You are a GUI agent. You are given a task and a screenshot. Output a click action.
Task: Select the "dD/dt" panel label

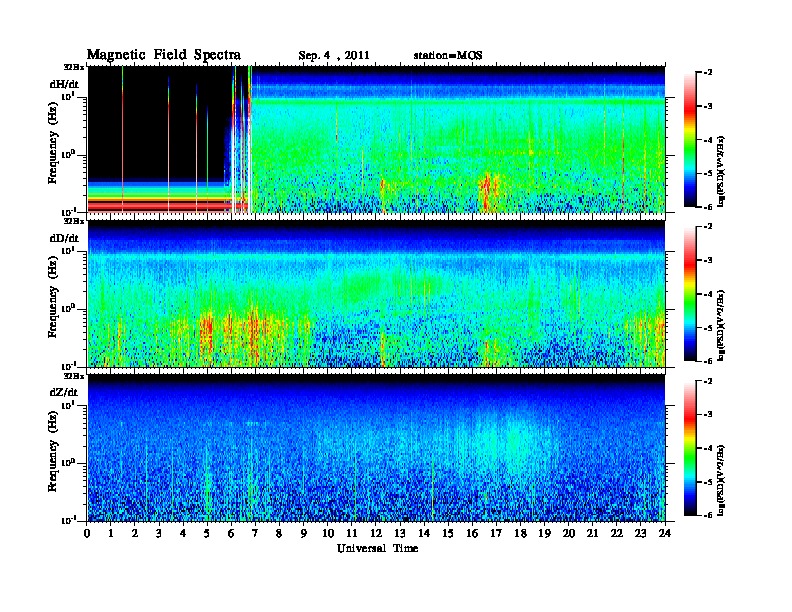coord(64,238)
